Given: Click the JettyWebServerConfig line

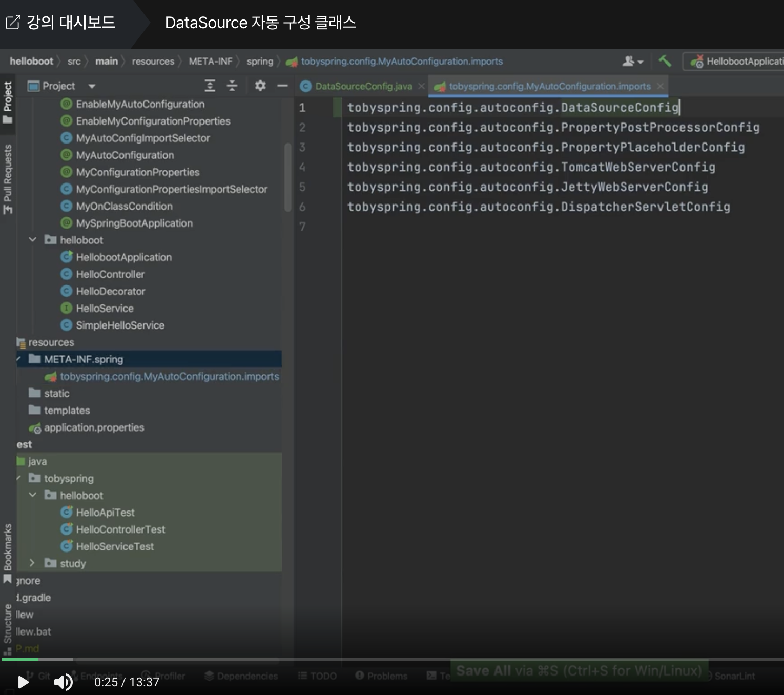Looking at the screenshot, I should coord(528,187).
